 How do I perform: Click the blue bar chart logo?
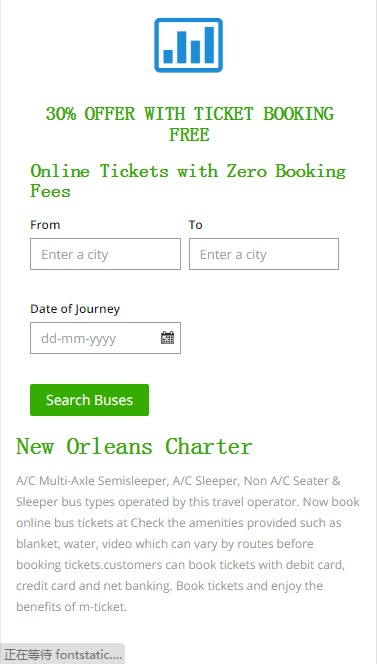coord(188,45)
